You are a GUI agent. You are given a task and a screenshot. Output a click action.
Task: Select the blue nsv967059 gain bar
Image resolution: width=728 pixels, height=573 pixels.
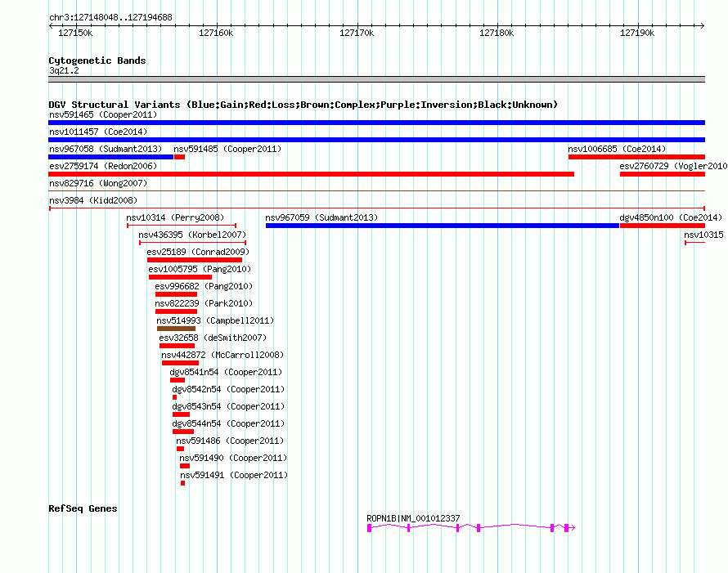click(443, 226)
